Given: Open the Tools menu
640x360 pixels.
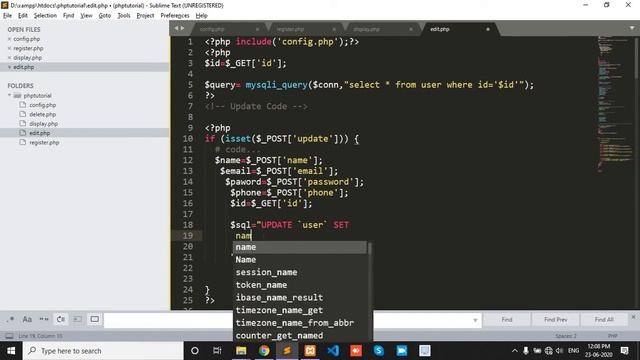Looking at the screenshot, I should [124, 16].
